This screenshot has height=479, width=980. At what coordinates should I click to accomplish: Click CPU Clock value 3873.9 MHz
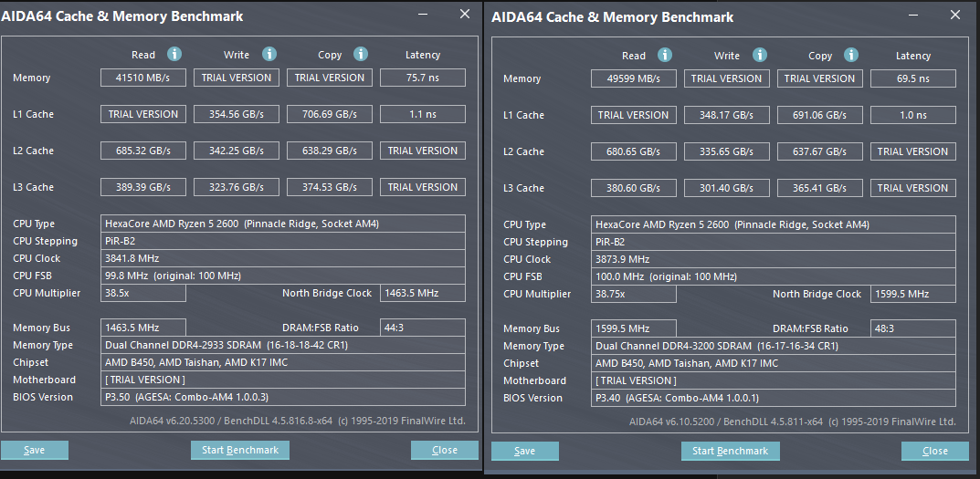coord(773,259)
